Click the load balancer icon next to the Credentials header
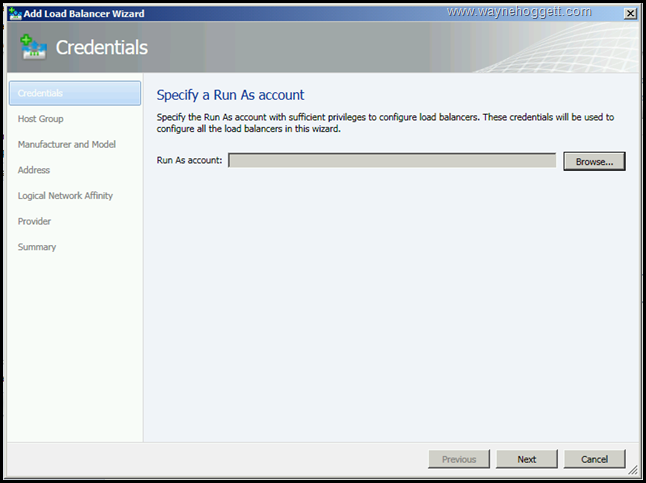The image size is (646, 483). [33, 47]
